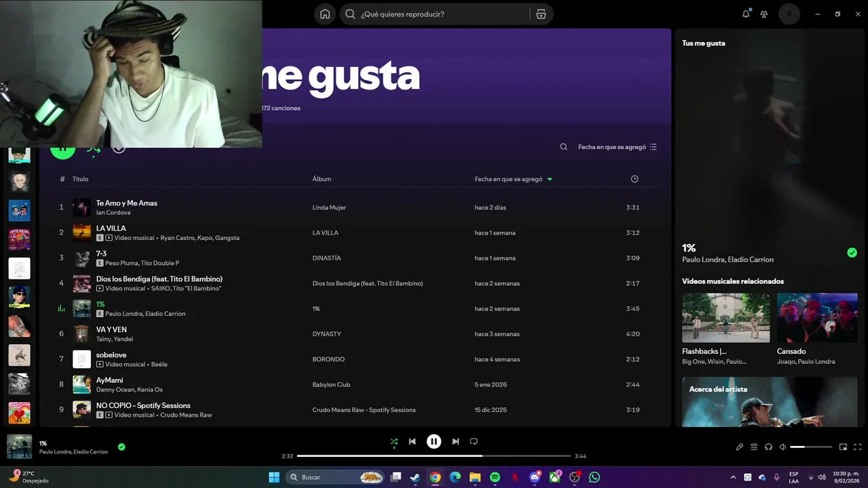Open album 'DYNASTY' in the VA Y VEN row
The image size is (868, 488).
pyautogui.click(x=326, y=334)
